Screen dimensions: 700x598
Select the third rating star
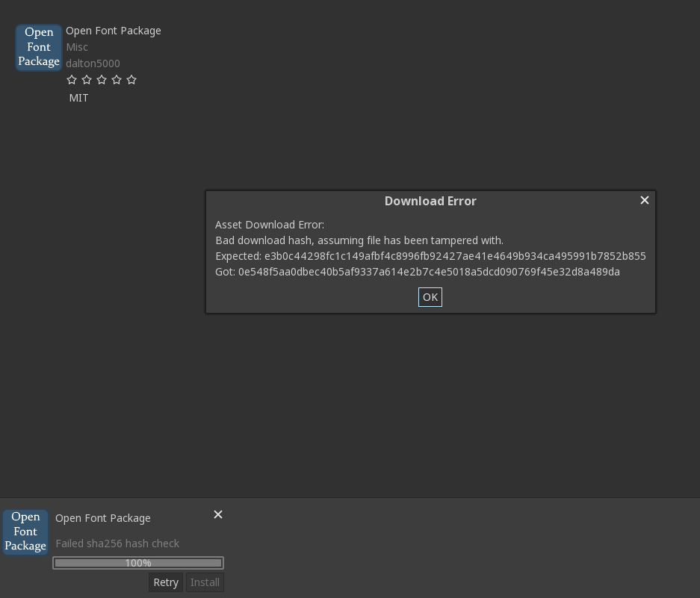coord(102,80)
